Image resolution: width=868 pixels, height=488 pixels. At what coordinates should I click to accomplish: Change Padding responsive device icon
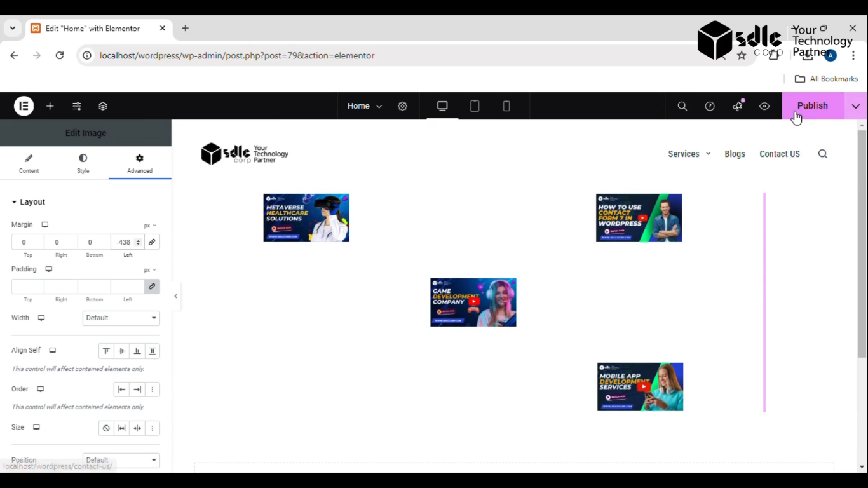pyautogui.click(x=48, y=269)
